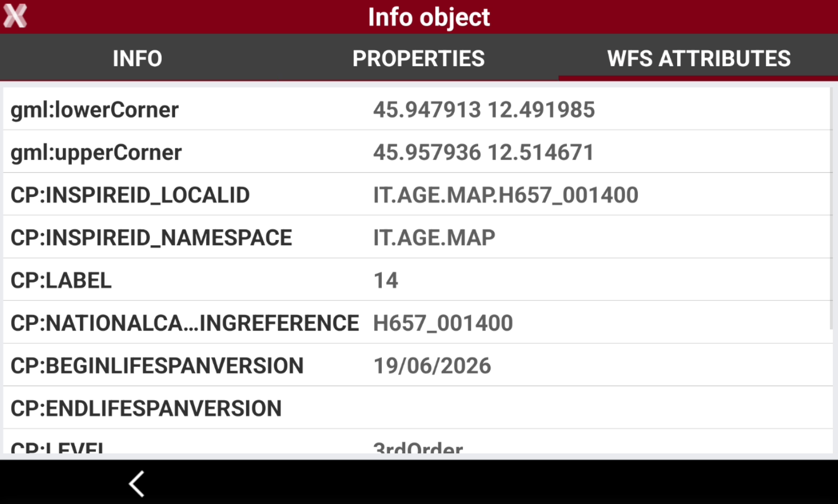
Task: Click the lowerCorner value 45.947913 12.491985
Action: (484, 109)
